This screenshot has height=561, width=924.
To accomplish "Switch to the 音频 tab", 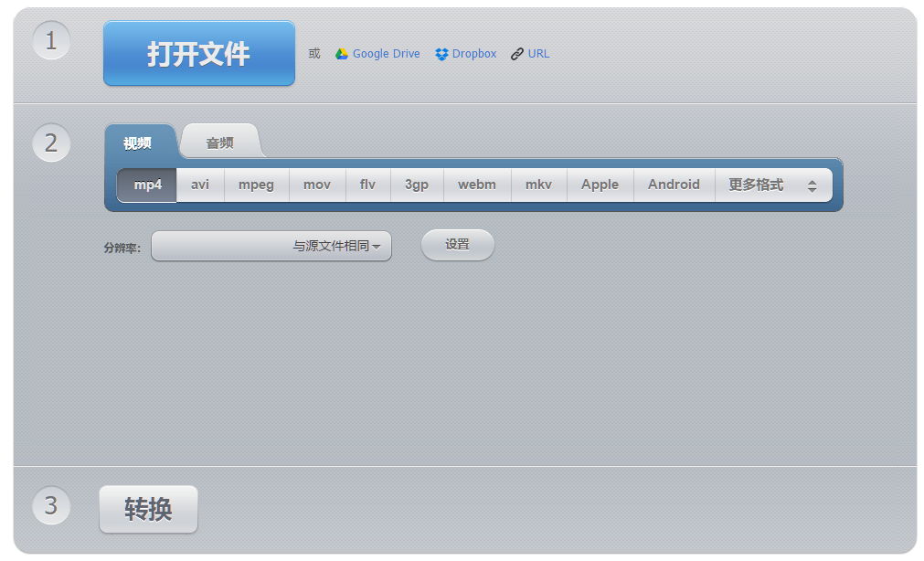I will tap(219, 143).
